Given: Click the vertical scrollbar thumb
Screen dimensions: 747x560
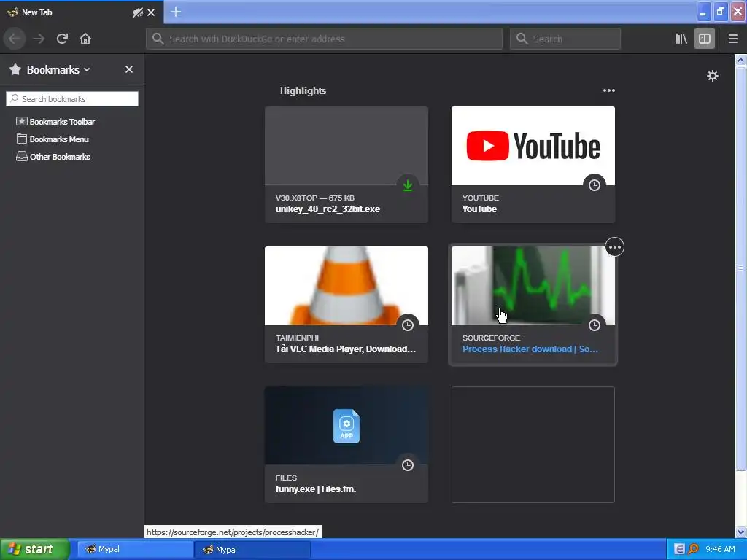Looking at the screenshot, I should (740, 268).
